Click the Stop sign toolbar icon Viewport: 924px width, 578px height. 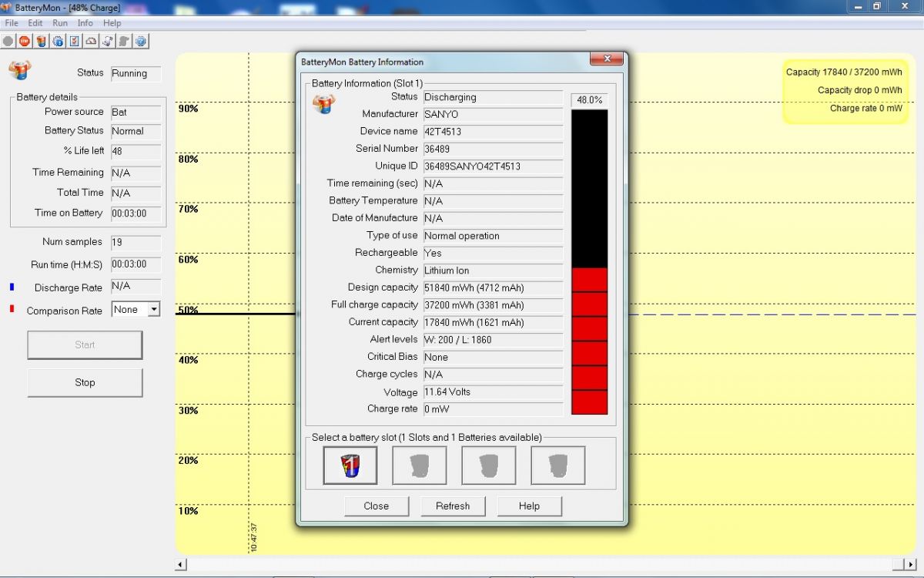point(25,41)
